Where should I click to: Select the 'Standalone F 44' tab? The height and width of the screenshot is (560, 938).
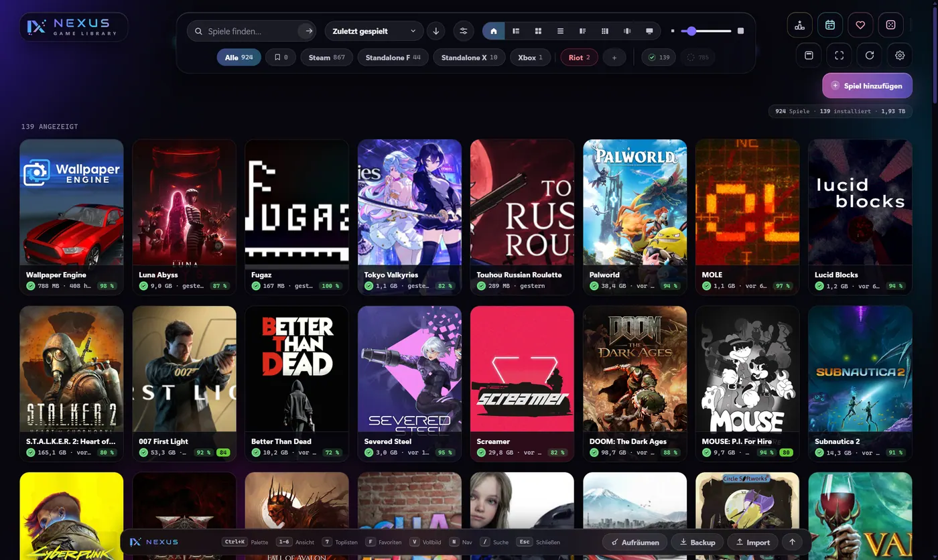click(393, 58)
